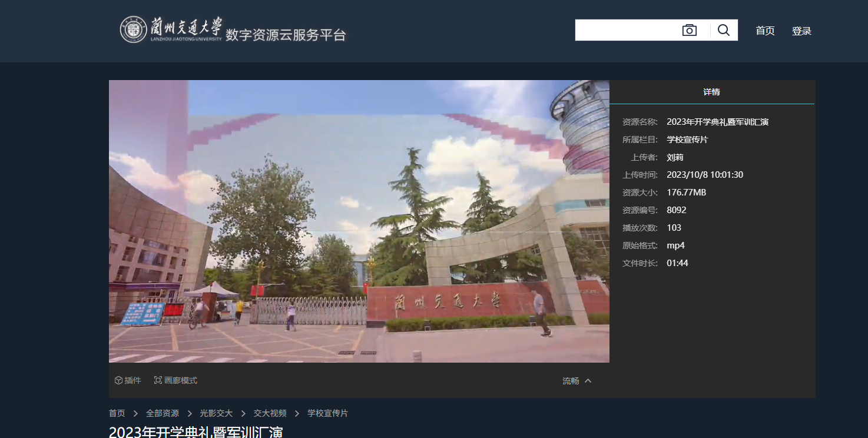Click inside the search input box
This screenshot has height=438, width=868.
tap(624, 29)
